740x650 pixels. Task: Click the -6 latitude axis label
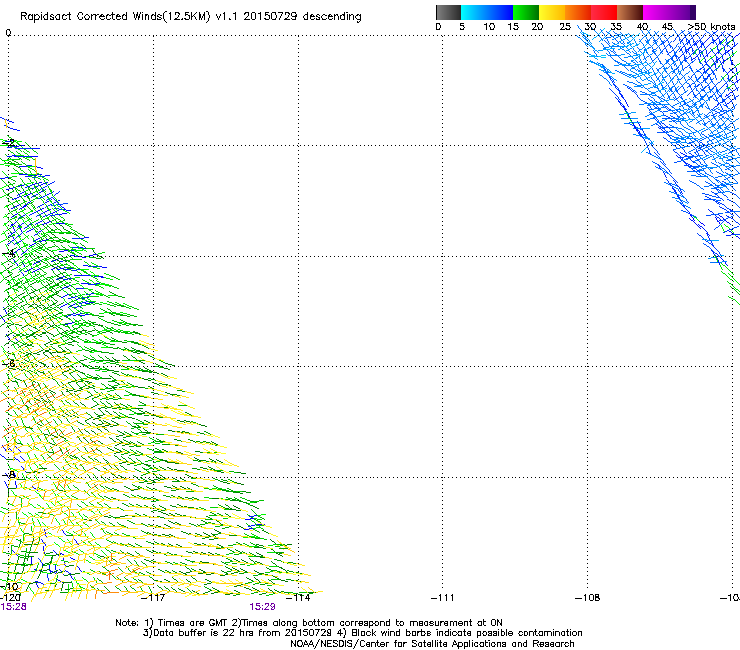pyautogui.click(x=9, y=363)
